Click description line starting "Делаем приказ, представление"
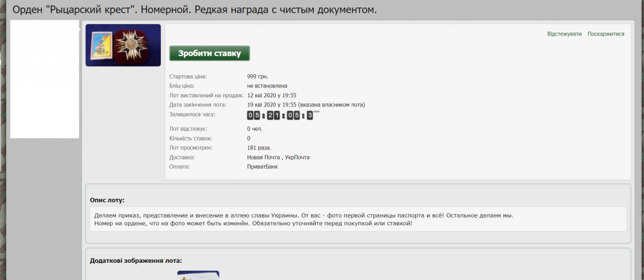644x280 pixels. pyautogui.click(x=304, y=216)
